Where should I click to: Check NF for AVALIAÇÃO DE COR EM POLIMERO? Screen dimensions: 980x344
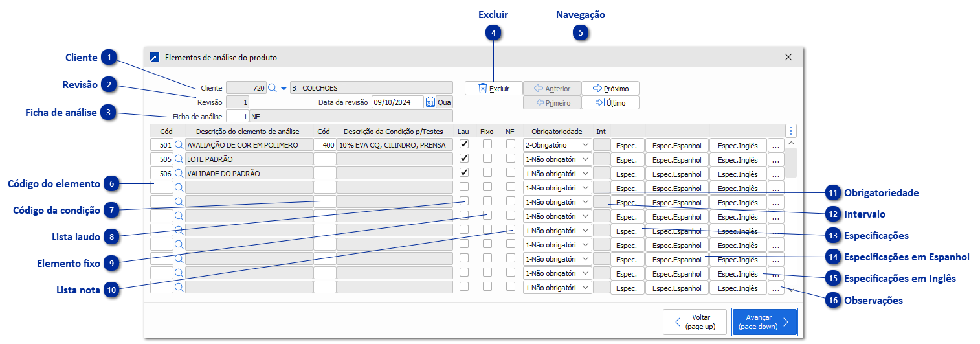coord(511,144)
